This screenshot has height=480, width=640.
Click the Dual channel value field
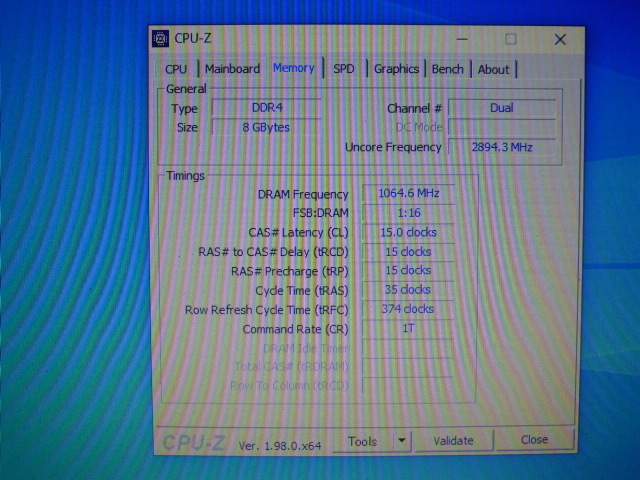[x=502, y=108]
